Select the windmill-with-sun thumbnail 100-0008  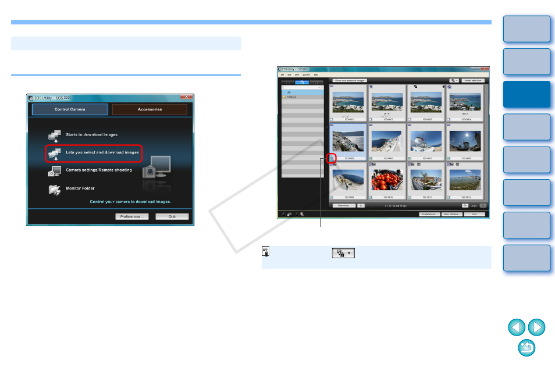point(465,141)
